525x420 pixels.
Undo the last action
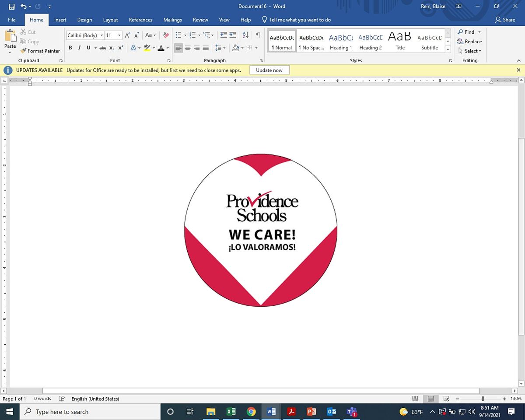click(24, 7)
